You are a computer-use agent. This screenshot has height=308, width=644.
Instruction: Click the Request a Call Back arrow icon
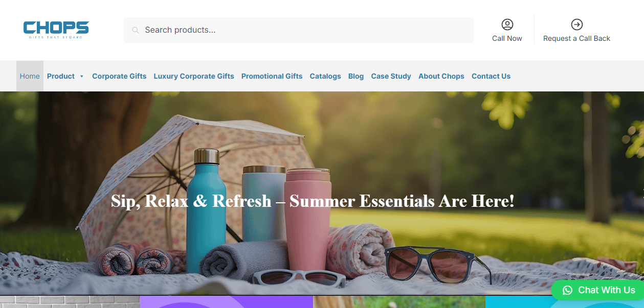pyautogui.click(x=576, y=25)
